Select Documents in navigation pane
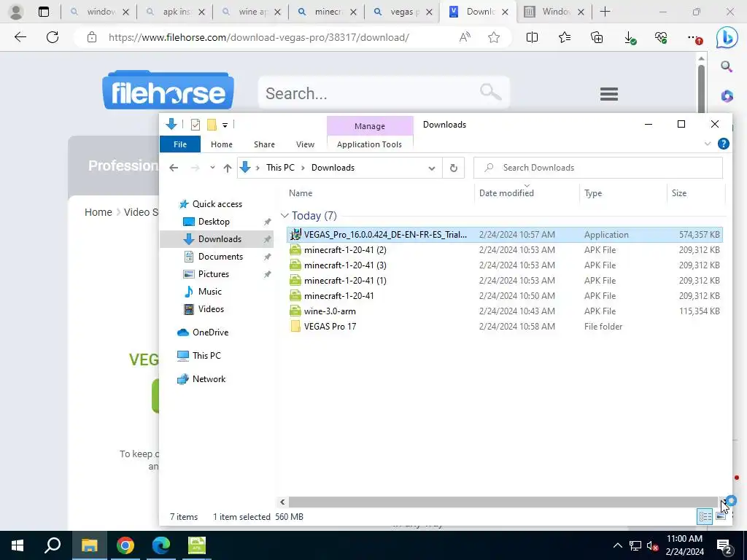Viewport: 747px width, 560px height. [220, 257]
